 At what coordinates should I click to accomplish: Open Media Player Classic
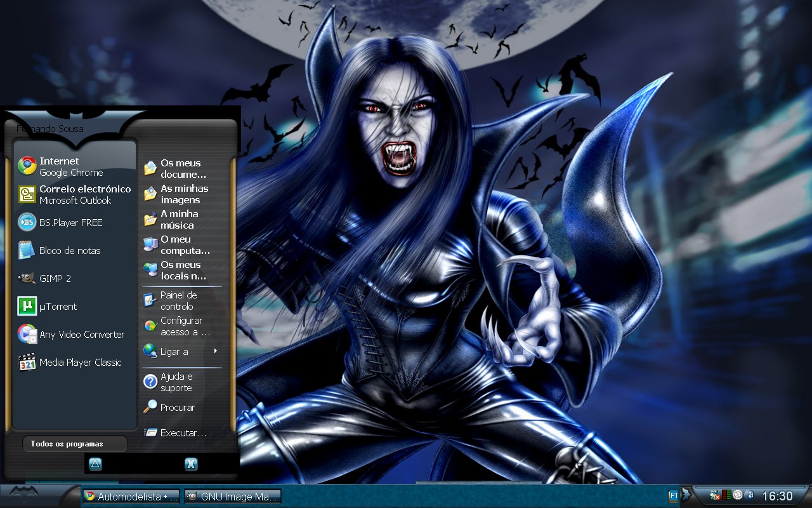(74, 362)
